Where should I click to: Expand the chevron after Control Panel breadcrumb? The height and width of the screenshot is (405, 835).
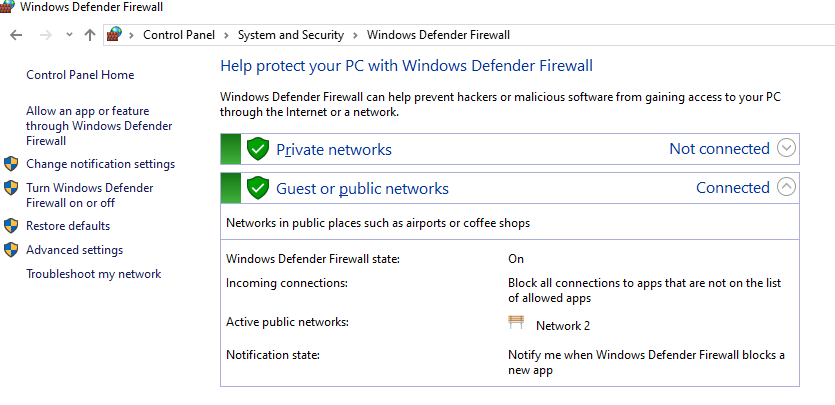click(226, 35)
